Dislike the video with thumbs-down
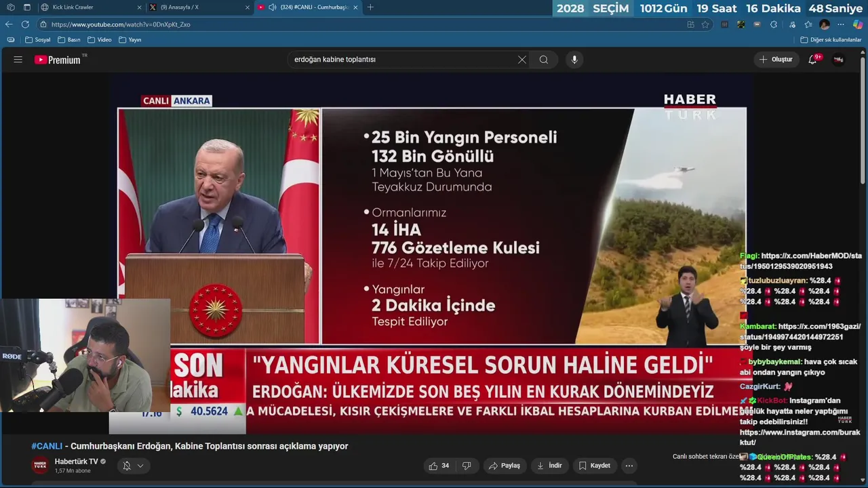The width and height of the screenshot is (868, 488). (x=467, y=466)
